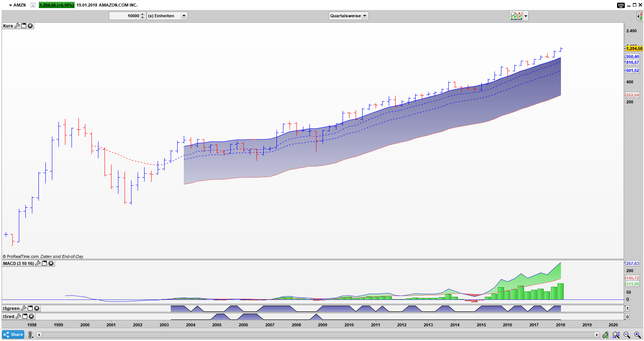Expand the red-green arrows side panel
The width and height of the screenshot is (644, 341).
tap(640, 16)
